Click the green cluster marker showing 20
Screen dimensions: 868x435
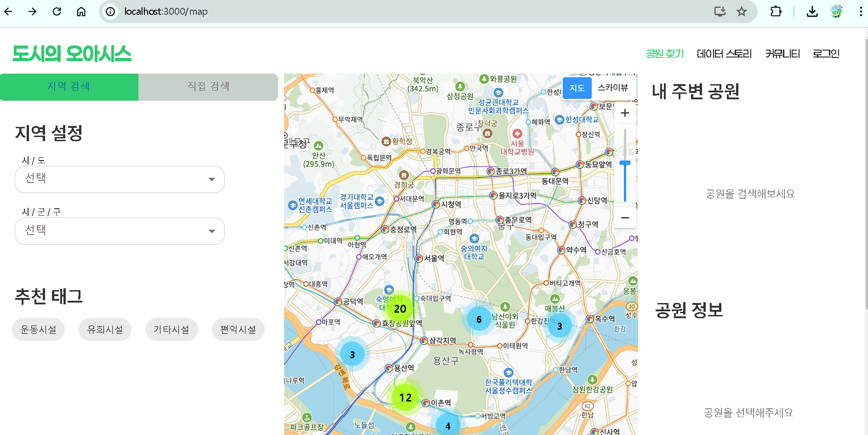pos(400,309)
